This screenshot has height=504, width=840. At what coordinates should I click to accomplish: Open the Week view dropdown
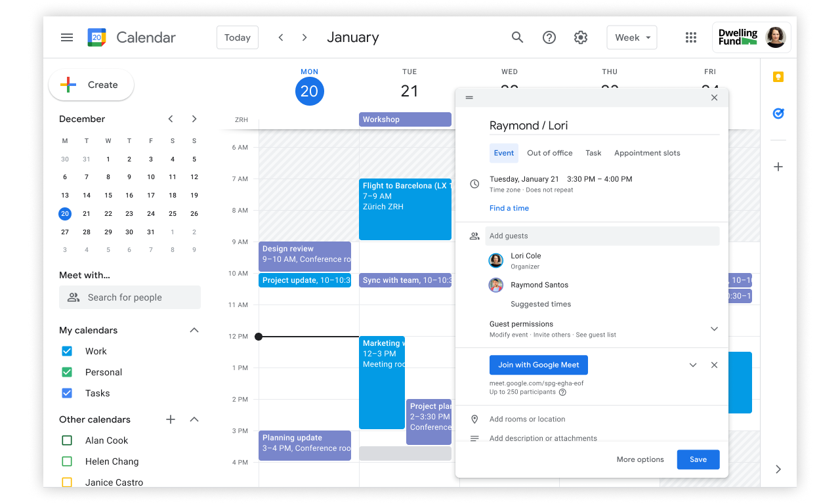(631, 37)
